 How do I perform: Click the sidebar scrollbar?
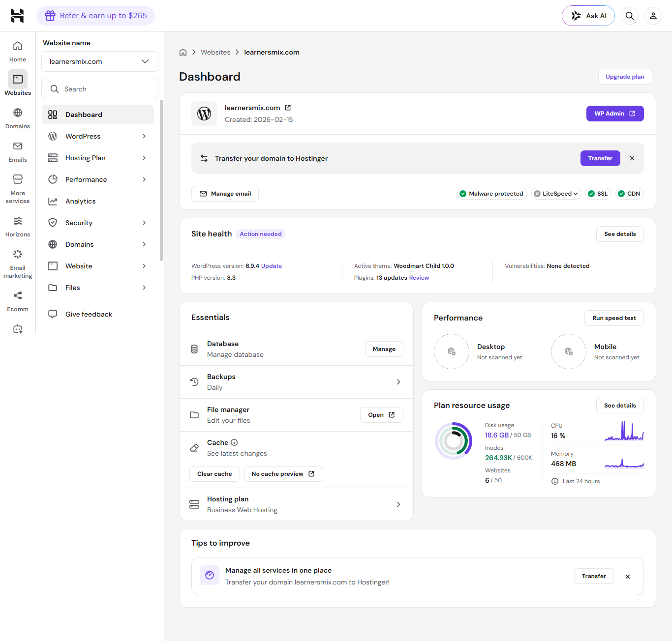[x=161, y=180]
